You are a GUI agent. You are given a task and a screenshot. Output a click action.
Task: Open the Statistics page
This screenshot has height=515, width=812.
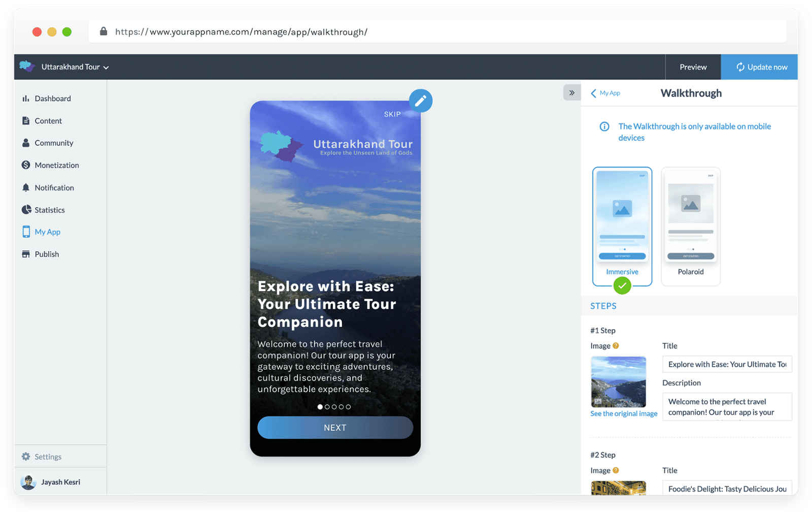pyautogui.click(x=49, y=210)
